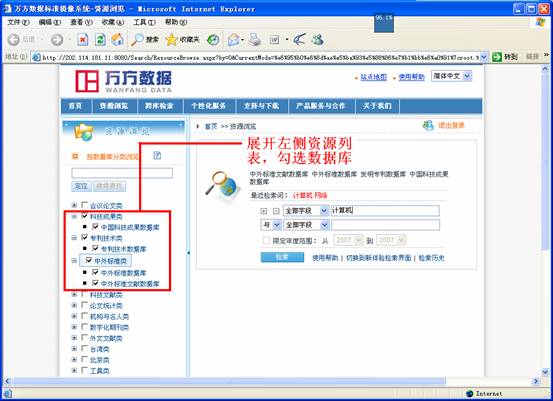Open the 文件 menu
553x401 pixels.
pos(18,22)
